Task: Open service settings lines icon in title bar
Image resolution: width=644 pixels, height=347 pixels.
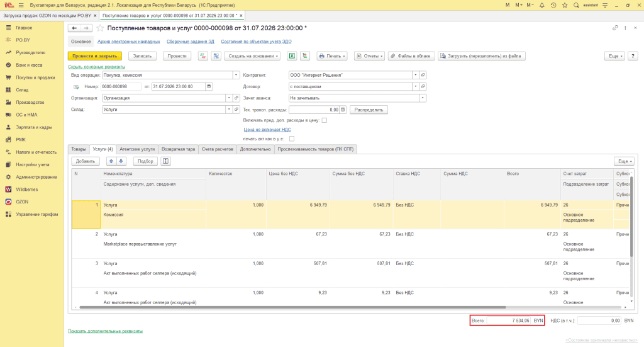Action: pos(605,5)
